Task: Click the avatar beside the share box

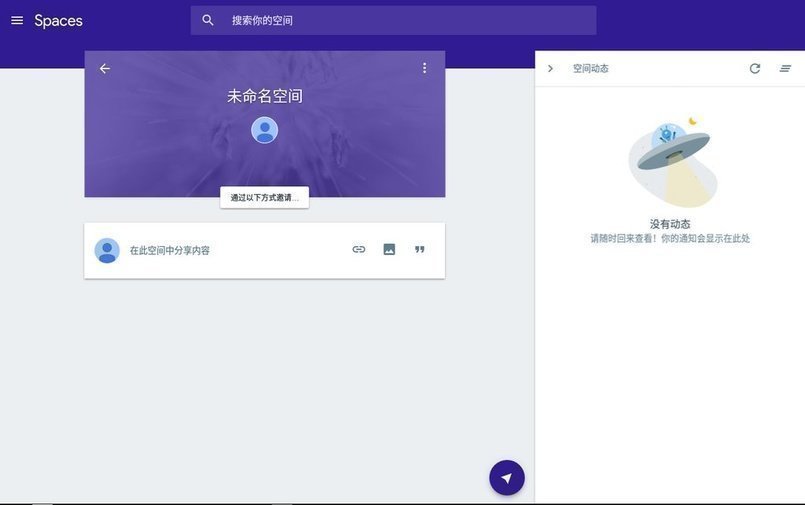Action: click(107, 250)
